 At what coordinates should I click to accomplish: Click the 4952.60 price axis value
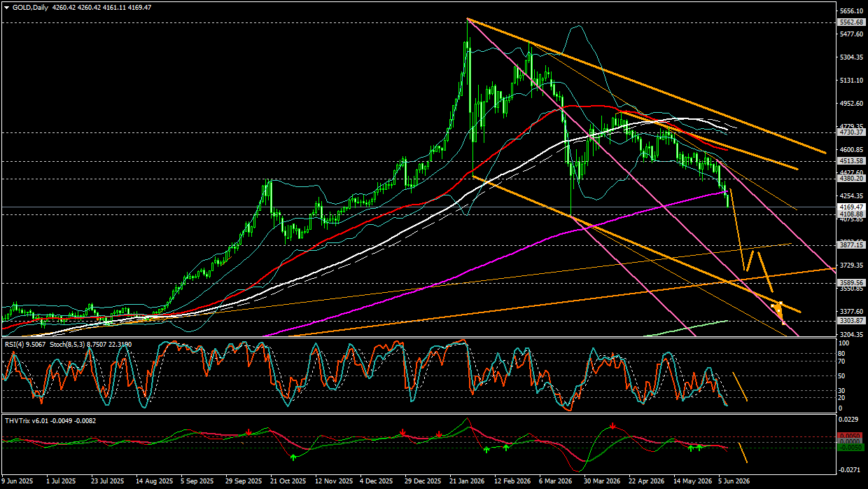click(852, 104)
